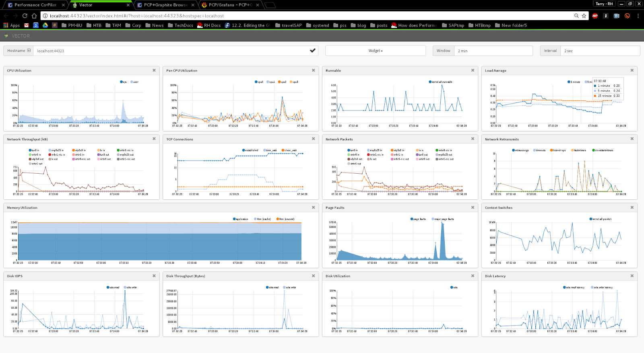This screenshot has width=644, height=353.
Task: Open the RH Docs bookmark
Action: (209, 25)
